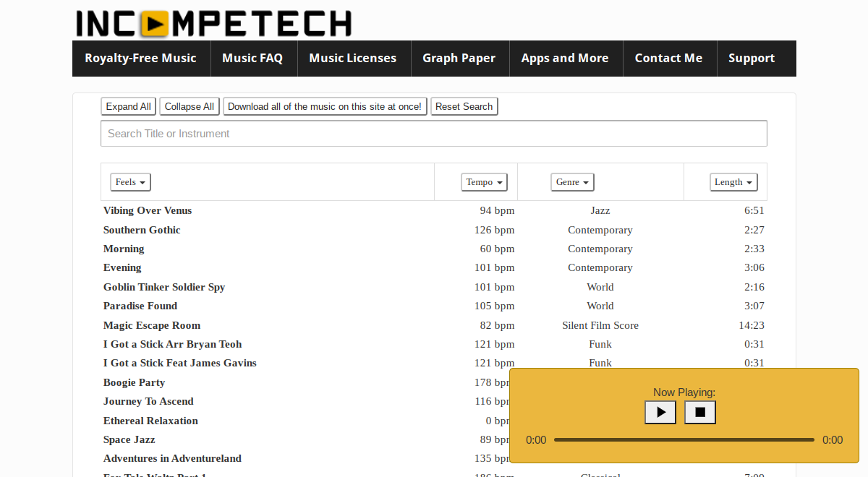Select the track Journey To Ascend
868x477 pixels.
point(148,401)
